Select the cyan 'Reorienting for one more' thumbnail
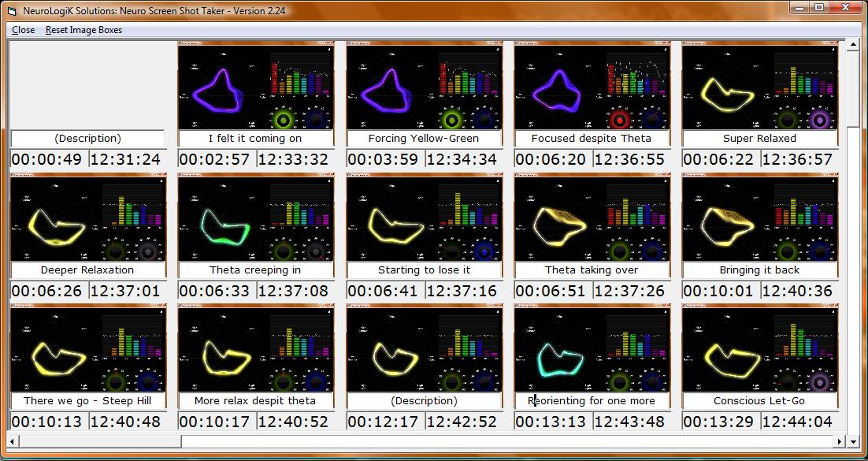 point(592,349)
